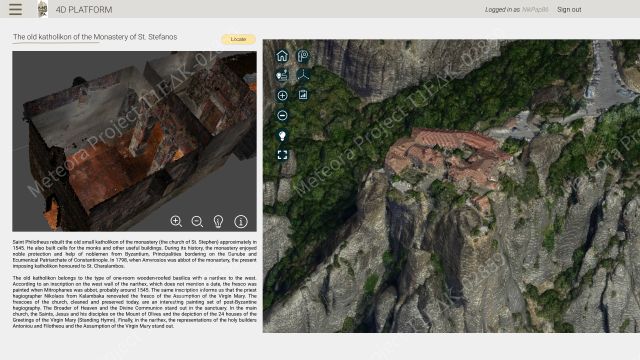Open the chart report tool
Viewport: 640px width, 360px height.
point(302,95)
